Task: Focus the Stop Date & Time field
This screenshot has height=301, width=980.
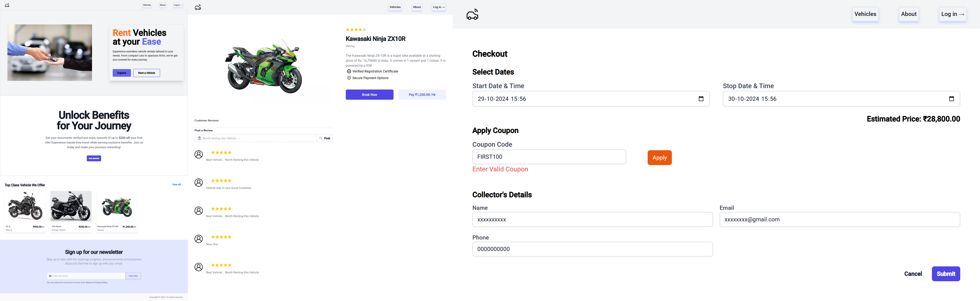Action: coord(841,99)
